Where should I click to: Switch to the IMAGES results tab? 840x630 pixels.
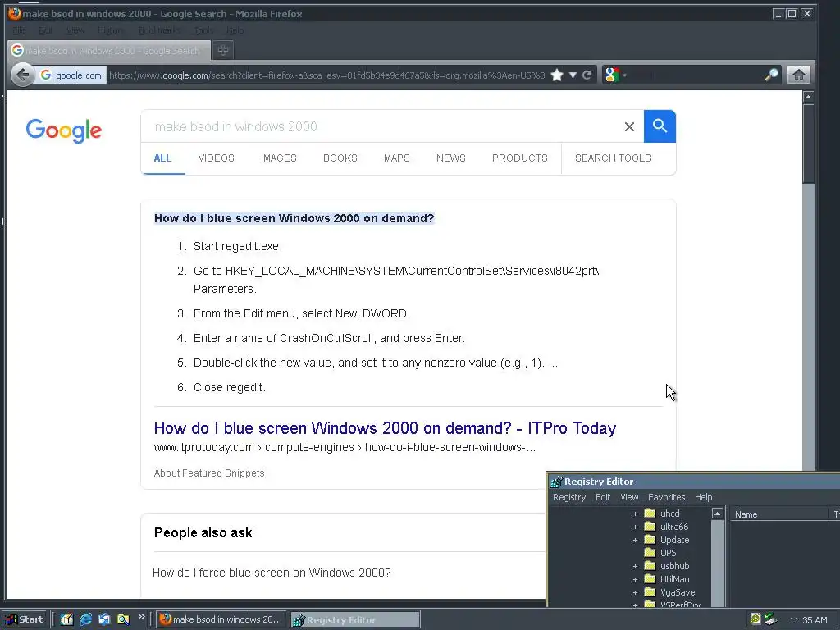pos(279,158)
